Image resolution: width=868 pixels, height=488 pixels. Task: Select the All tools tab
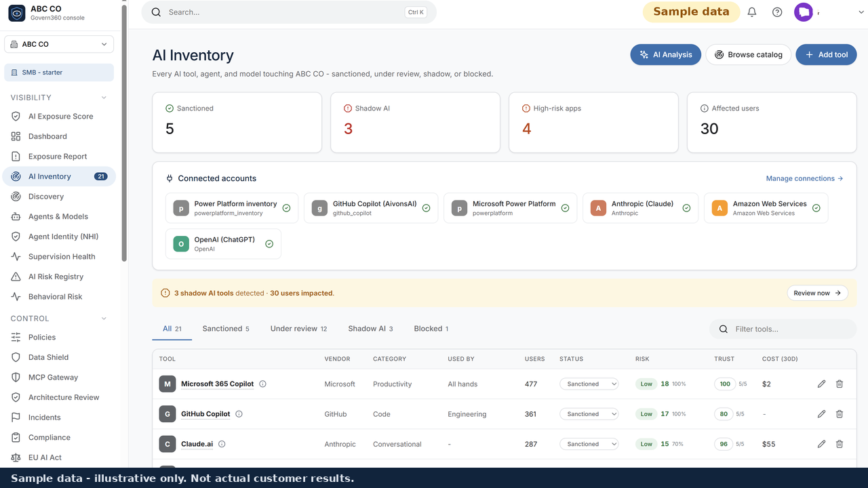172,329
